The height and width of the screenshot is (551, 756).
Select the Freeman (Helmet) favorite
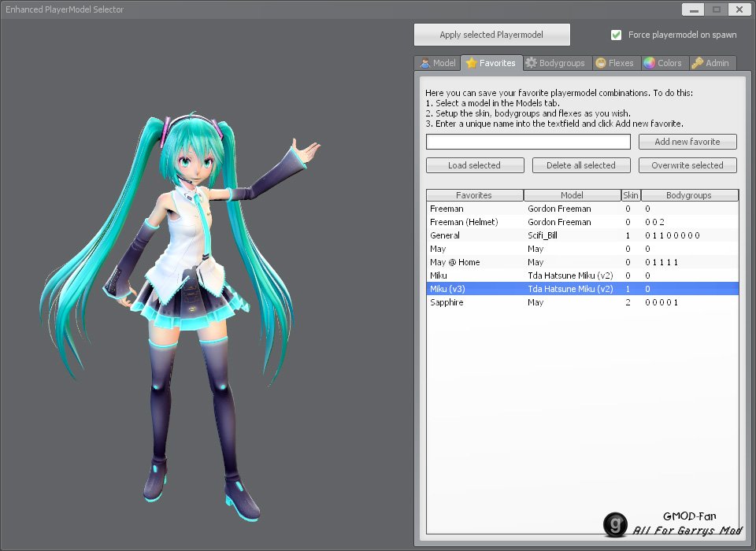583,222
